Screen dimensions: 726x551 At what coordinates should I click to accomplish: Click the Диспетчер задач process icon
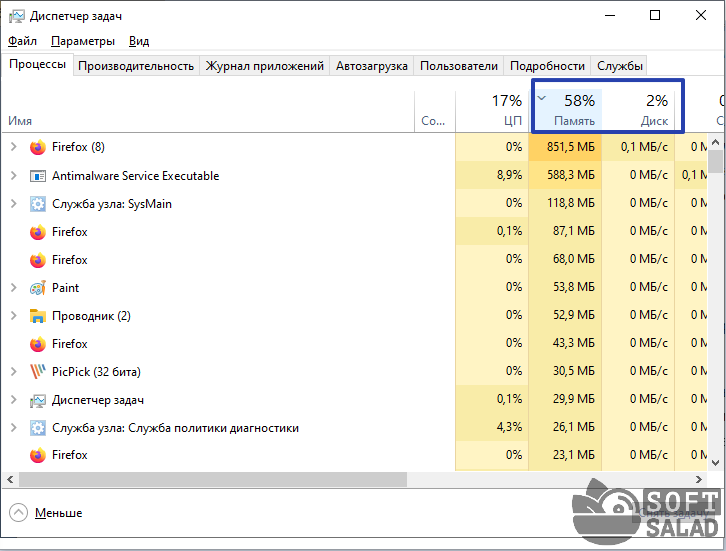point(38,400)
